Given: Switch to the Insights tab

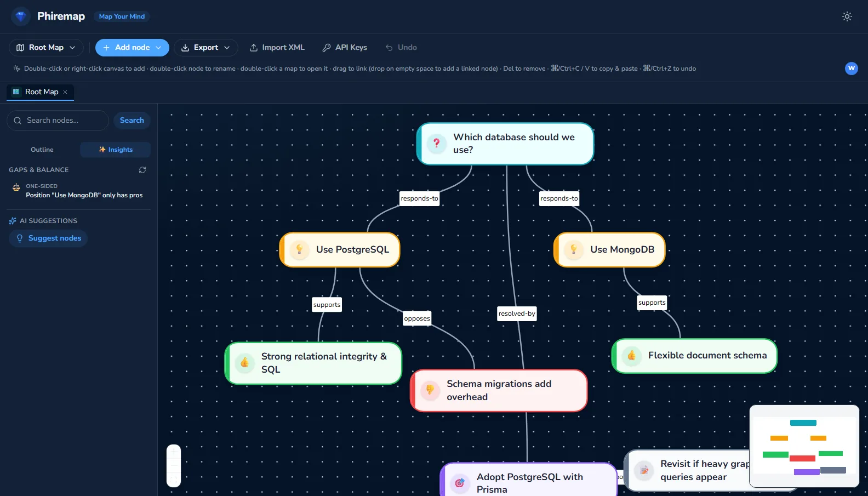Looking at the screenshot, I should click(x=116, y=150).
